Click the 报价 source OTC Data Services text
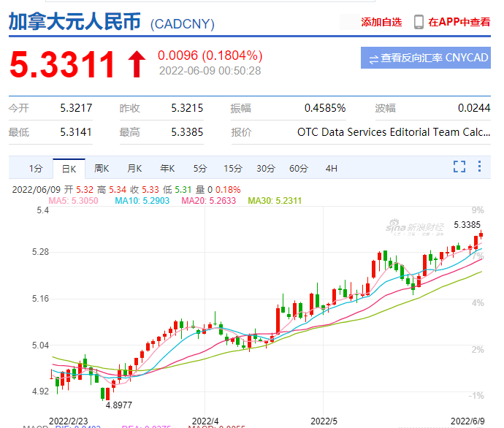This screenshot has width=504, height=428. (394, 132)
